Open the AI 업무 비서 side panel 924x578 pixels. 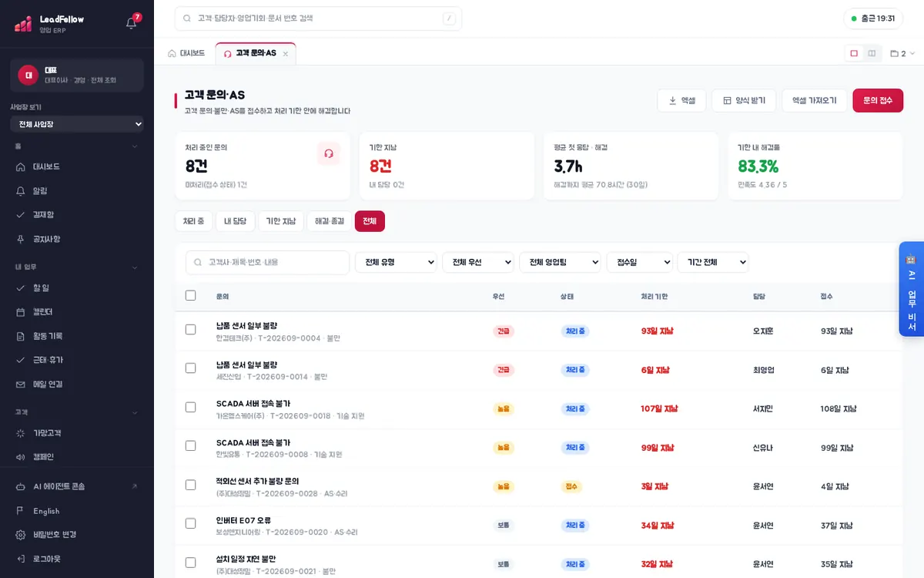911,289
